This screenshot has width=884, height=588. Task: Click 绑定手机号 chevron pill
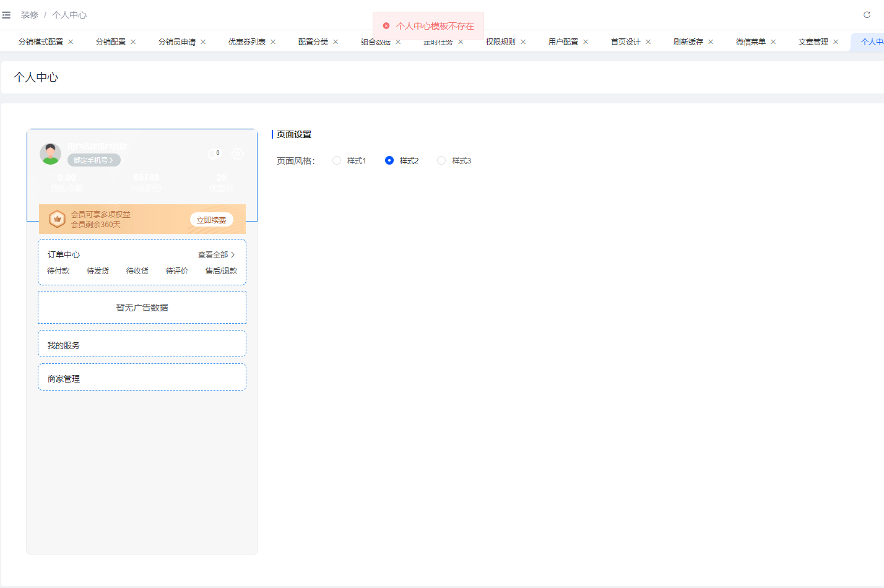(x=93, y=160)
